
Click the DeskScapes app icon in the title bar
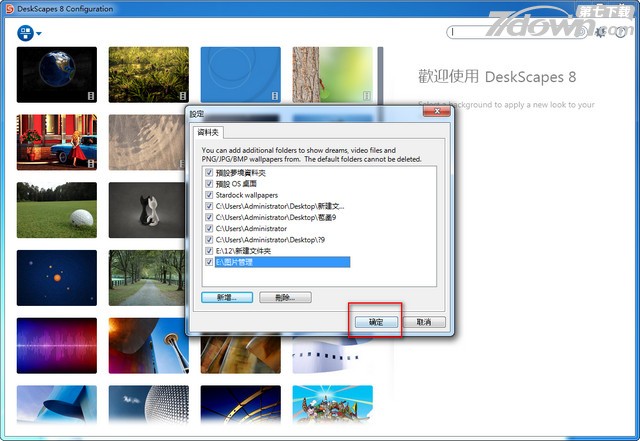tap(9, 9)
